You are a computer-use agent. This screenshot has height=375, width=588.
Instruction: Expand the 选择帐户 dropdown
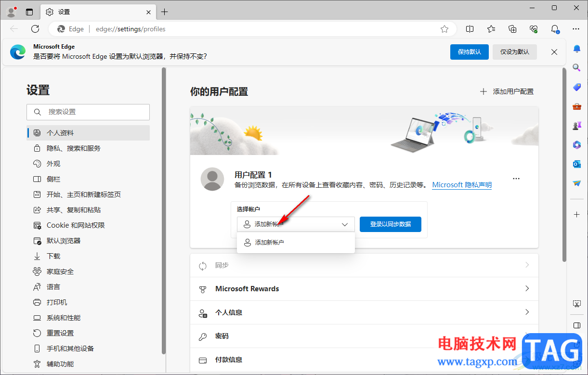[x=296, y=224]
